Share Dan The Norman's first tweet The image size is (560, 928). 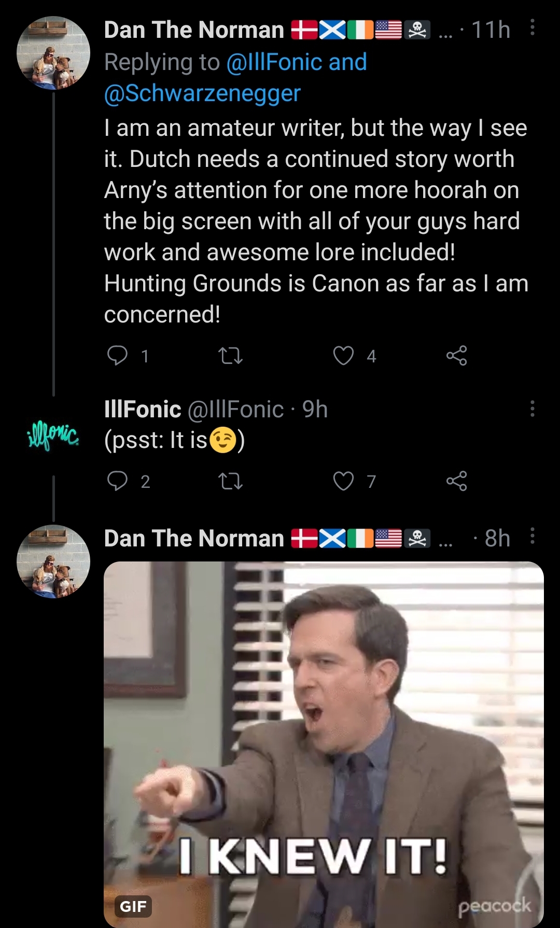(456, 356)
